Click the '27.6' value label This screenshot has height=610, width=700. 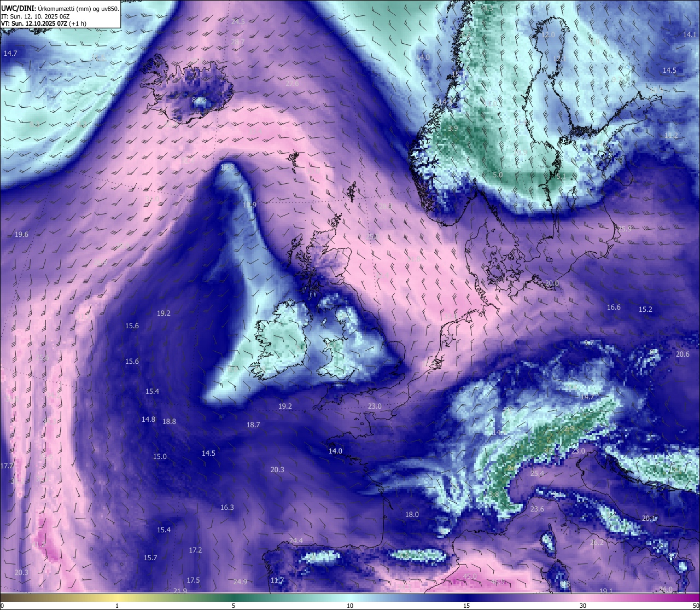tap(293, 84)
